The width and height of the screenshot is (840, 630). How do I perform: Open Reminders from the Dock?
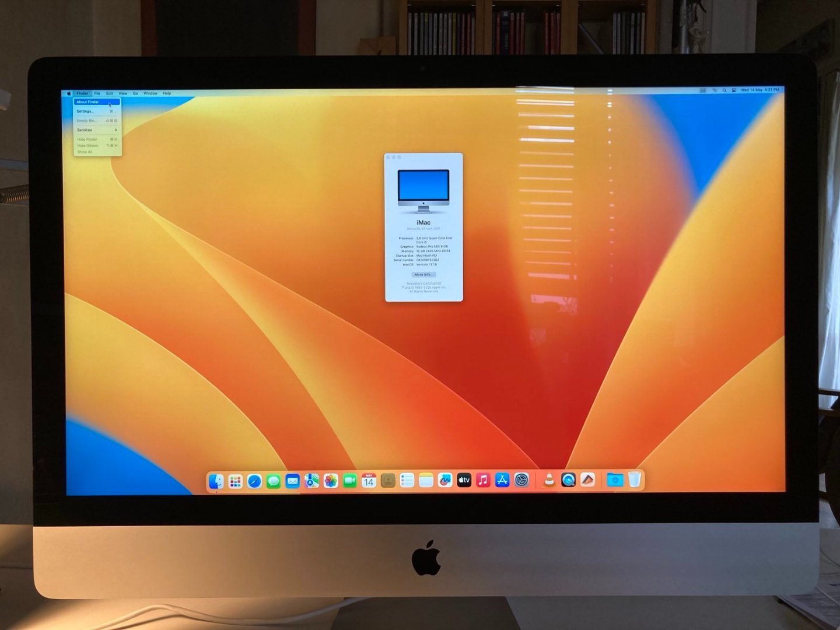coord(407,481)
